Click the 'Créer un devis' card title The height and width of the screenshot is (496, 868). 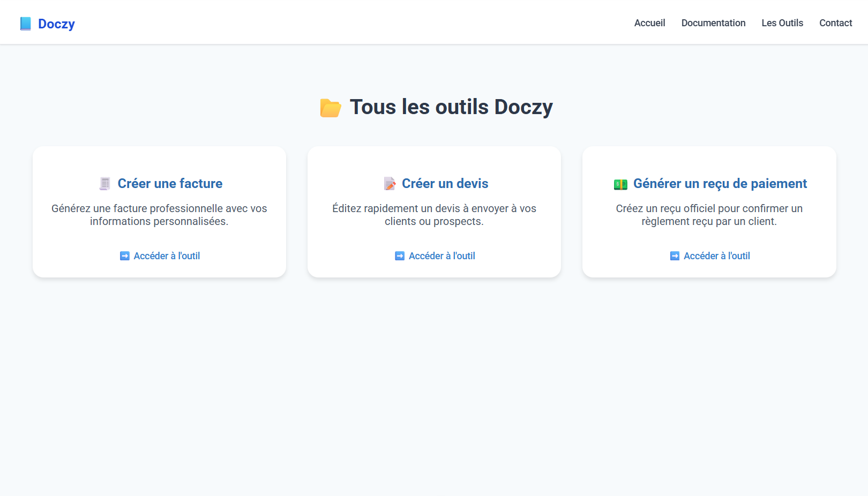coord(445,184)
